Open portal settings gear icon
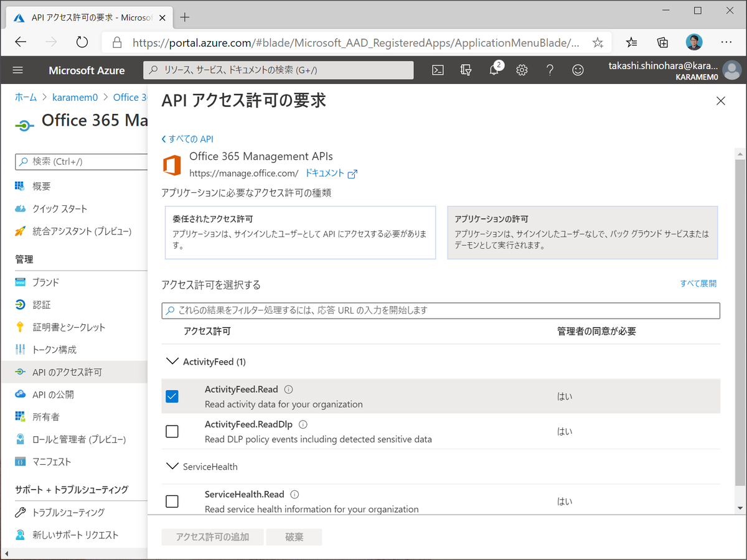 point(522,70)
